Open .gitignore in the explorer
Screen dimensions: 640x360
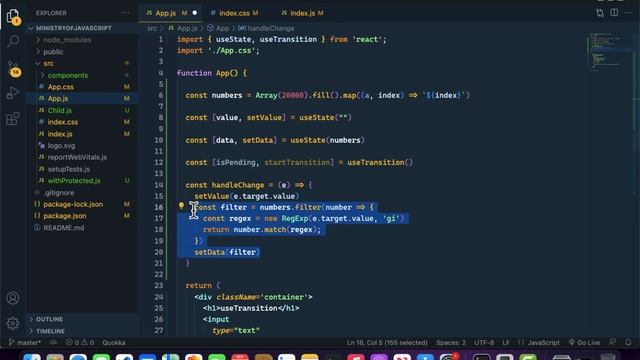tap(59, 192)
